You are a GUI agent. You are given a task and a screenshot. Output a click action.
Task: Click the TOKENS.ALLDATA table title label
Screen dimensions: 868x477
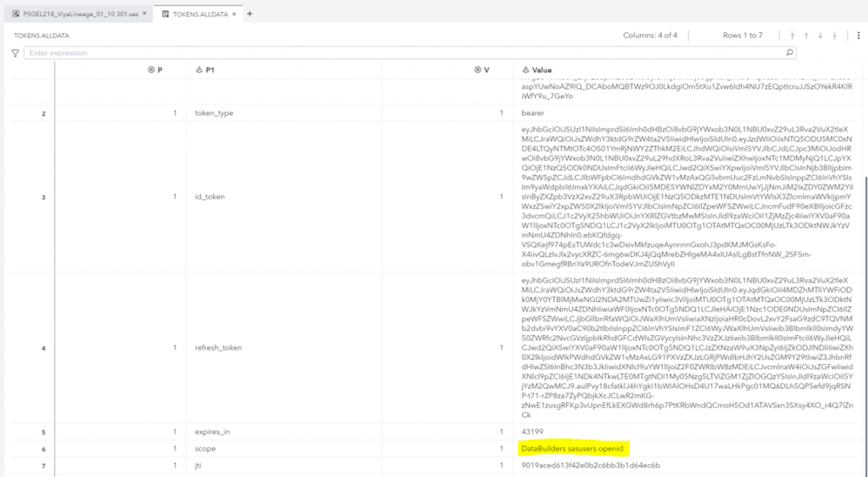pyautogui.click(x=42, y=36)
